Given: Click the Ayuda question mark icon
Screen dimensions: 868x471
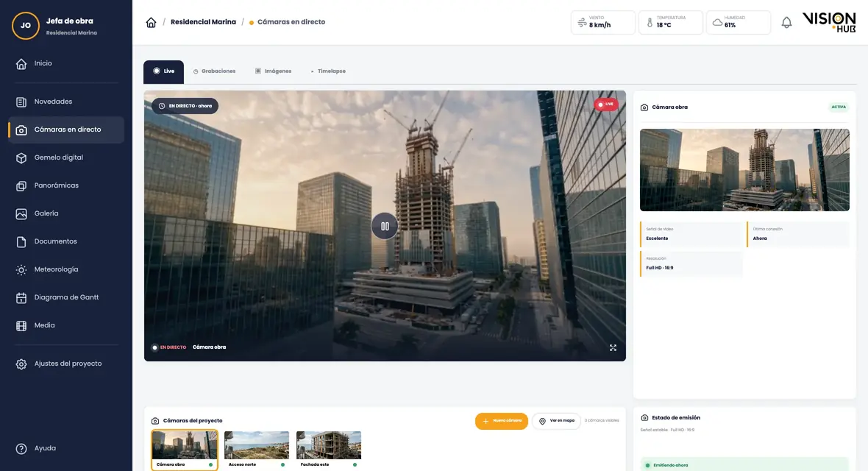Looking at the screenshot, I should 21,449.
